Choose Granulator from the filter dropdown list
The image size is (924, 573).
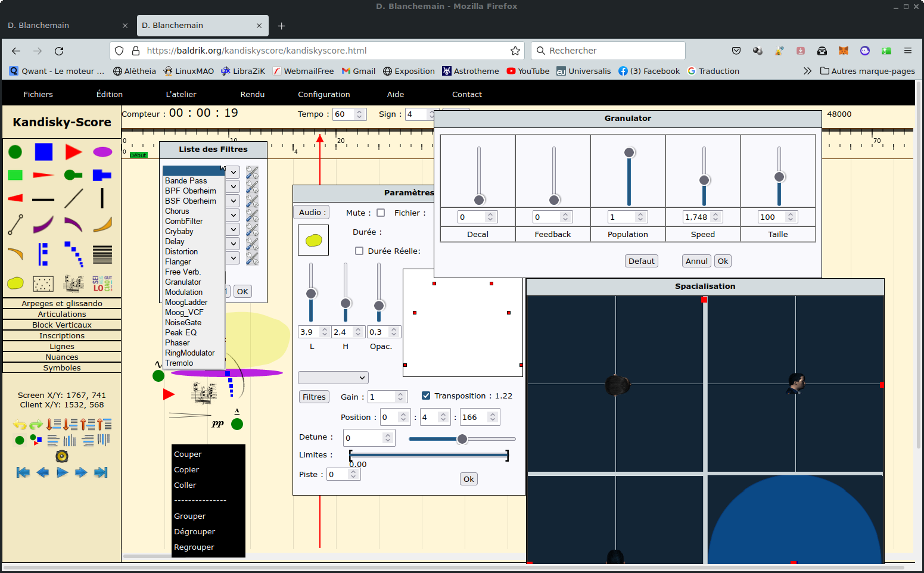coord(183,282)
